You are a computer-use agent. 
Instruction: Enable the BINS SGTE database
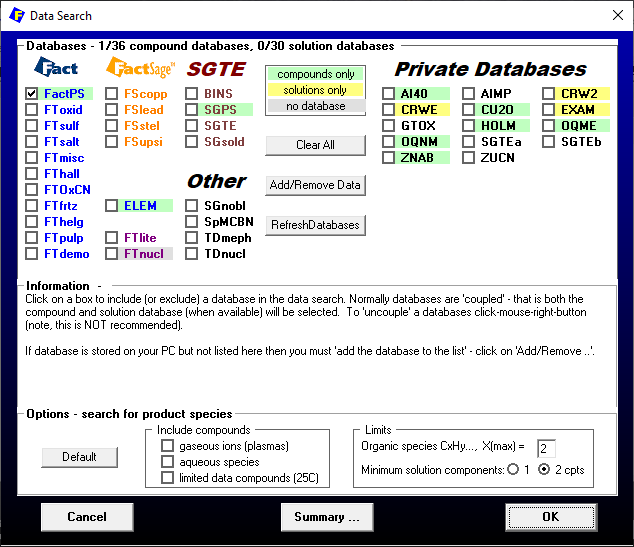192,94
